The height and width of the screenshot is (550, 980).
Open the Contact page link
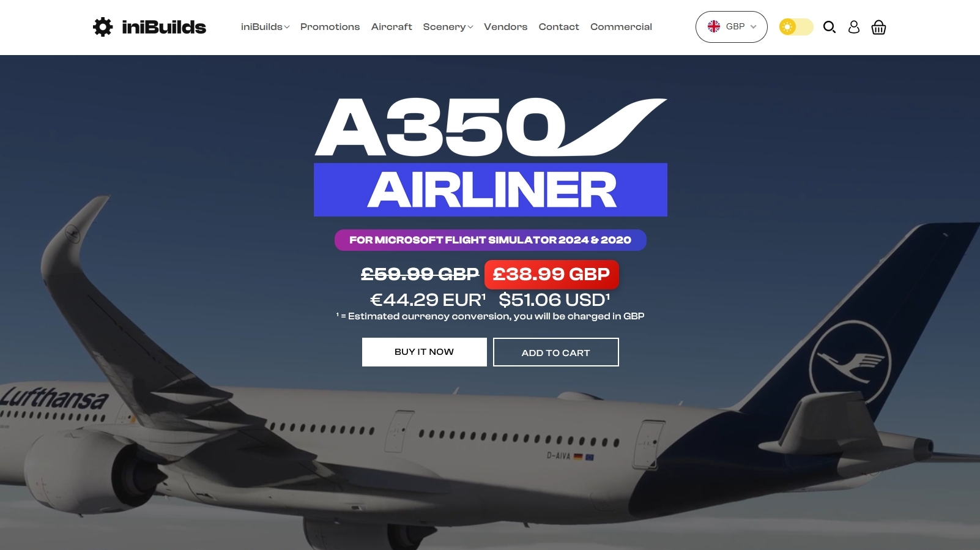559,27
